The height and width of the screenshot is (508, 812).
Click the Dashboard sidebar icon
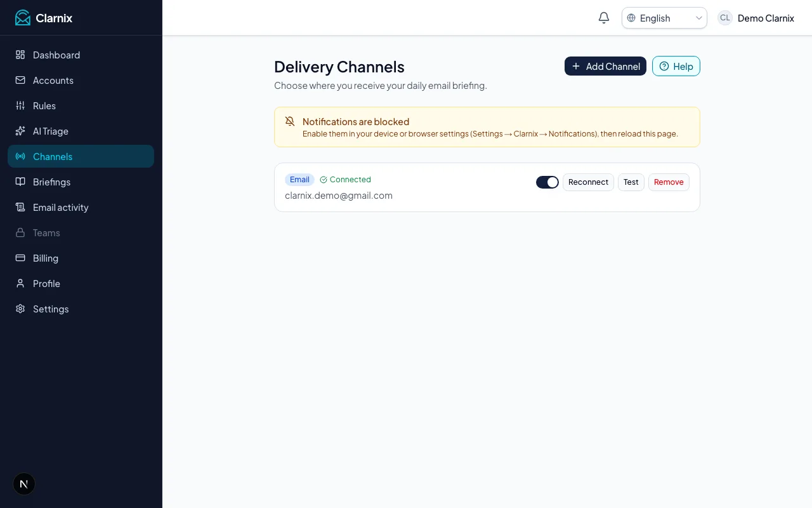20,55
